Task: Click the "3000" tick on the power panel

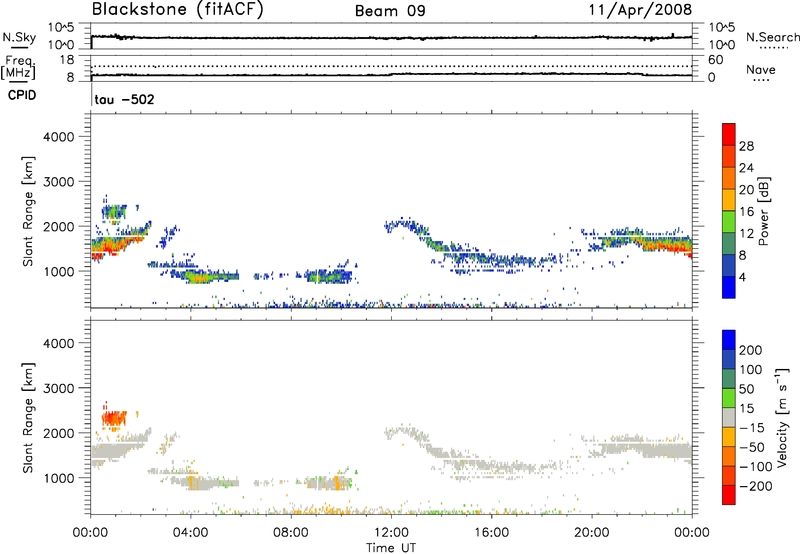Action: click(58, 182)
